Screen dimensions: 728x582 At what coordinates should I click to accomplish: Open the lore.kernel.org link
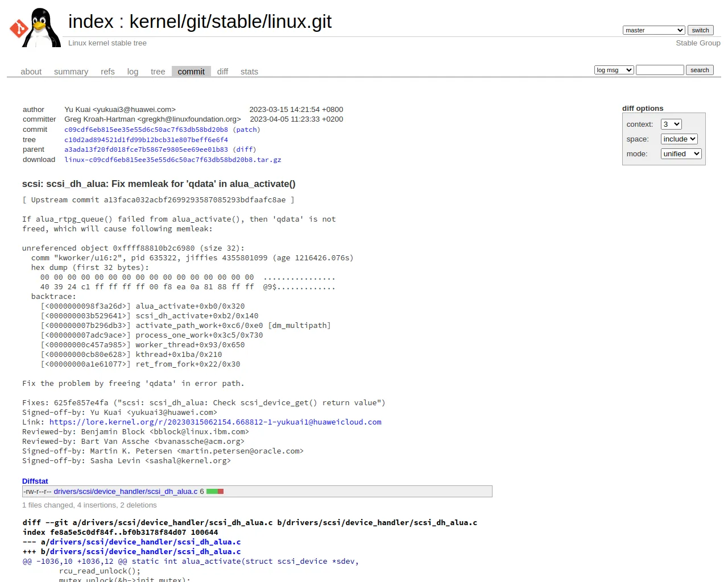[216, 422]
